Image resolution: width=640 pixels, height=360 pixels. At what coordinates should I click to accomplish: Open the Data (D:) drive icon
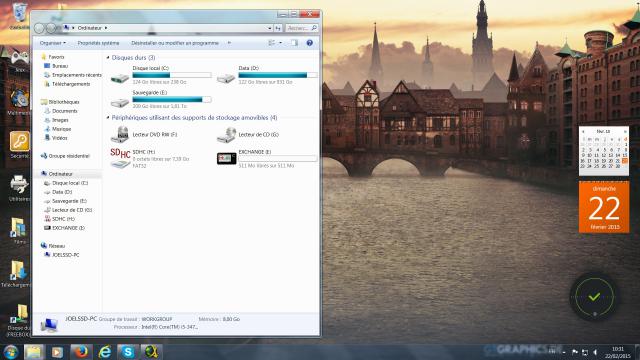[226, 78]
